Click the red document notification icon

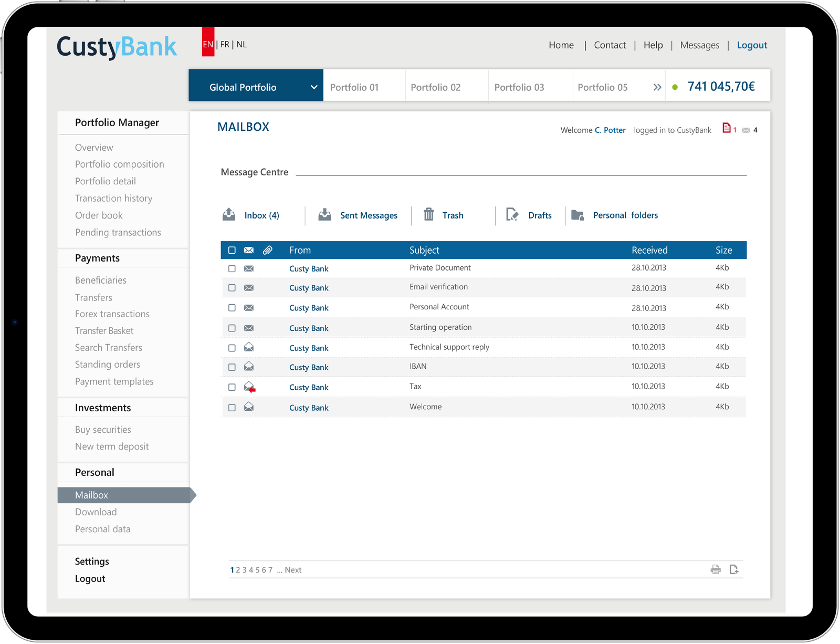(727, 128)
